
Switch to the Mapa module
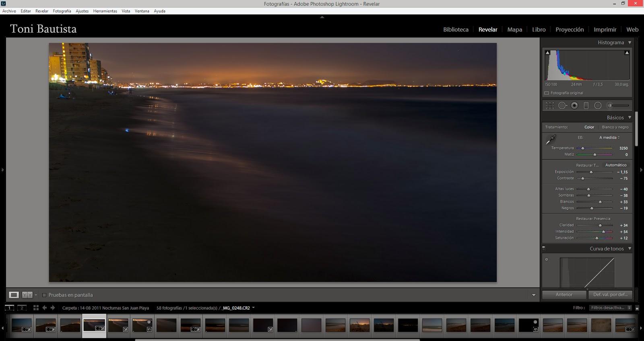pyautogui.click(x=514, y=29)
